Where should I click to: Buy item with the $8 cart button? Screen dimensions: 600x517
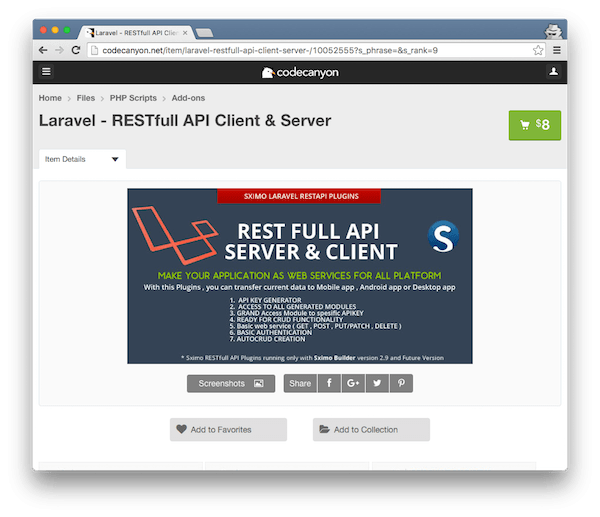pyautogui.click(x=535, y=125)
